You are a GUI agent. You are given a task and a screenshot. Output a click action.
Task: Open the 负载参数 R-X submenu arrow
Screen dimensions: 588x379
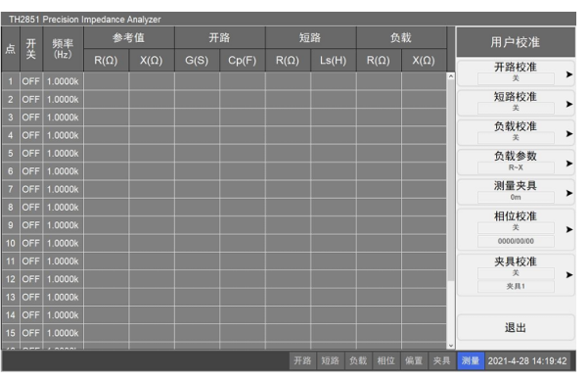[568, 164]
